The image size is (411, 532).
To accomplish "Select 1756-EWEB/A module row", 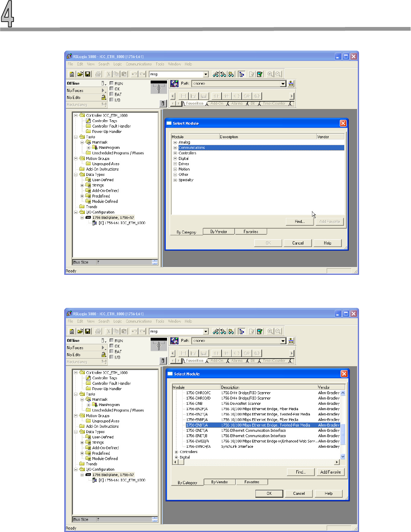I will [x=263, y=441].
